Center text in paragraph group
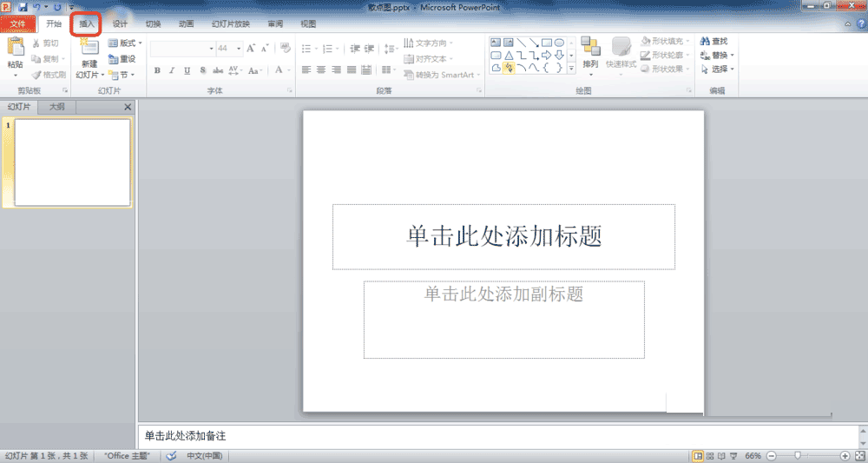868x463 pixels. (x=321, y=69)
